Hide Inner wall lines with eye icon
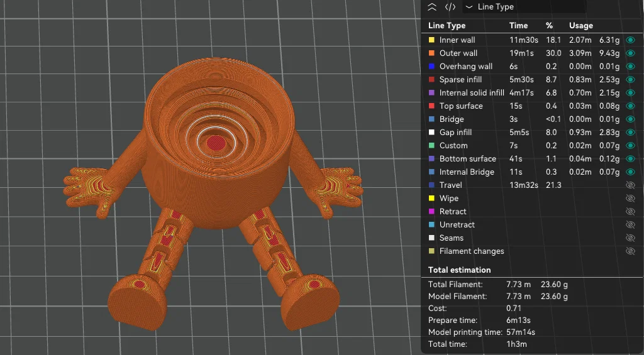Image resolution: width=644 pixels, height=355 pixels. 630,40
